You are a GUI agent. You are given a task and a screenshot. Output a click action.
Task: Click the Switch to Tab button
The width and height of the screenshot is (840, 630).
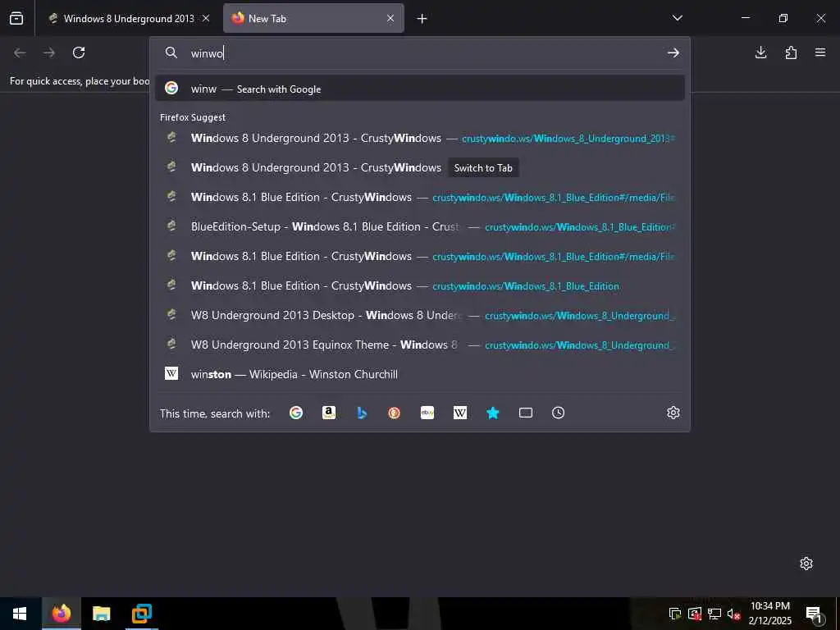pos(483,167)
